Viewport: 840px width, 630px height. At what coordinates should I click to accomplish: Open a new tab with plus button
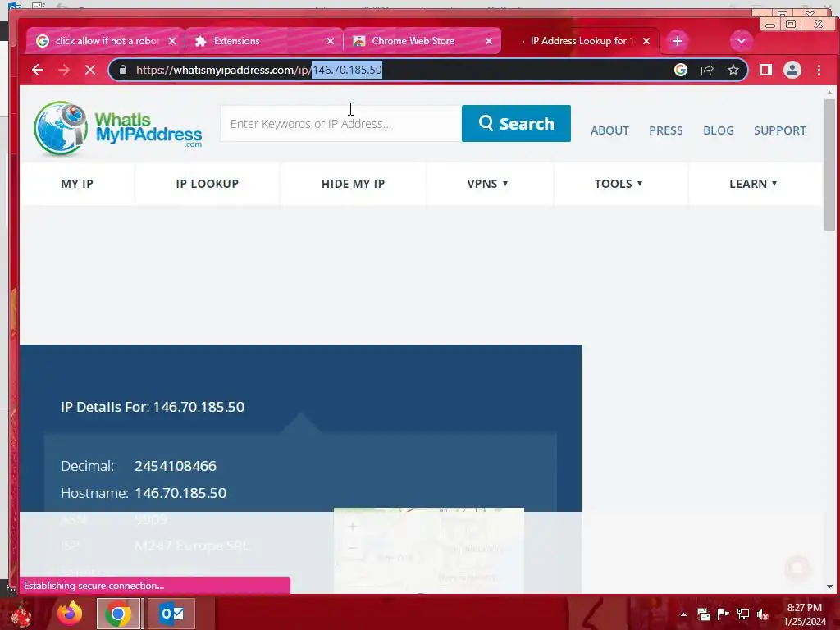pos(677,41)
